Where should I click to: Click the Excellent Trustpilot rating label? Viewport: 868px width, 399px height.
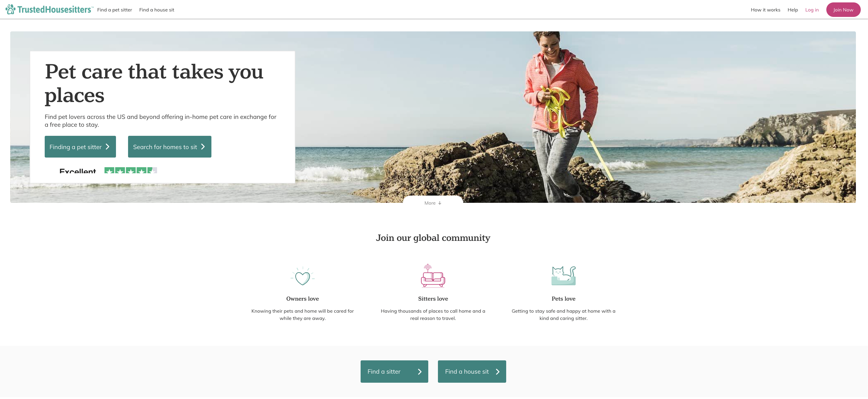(78, 171)
